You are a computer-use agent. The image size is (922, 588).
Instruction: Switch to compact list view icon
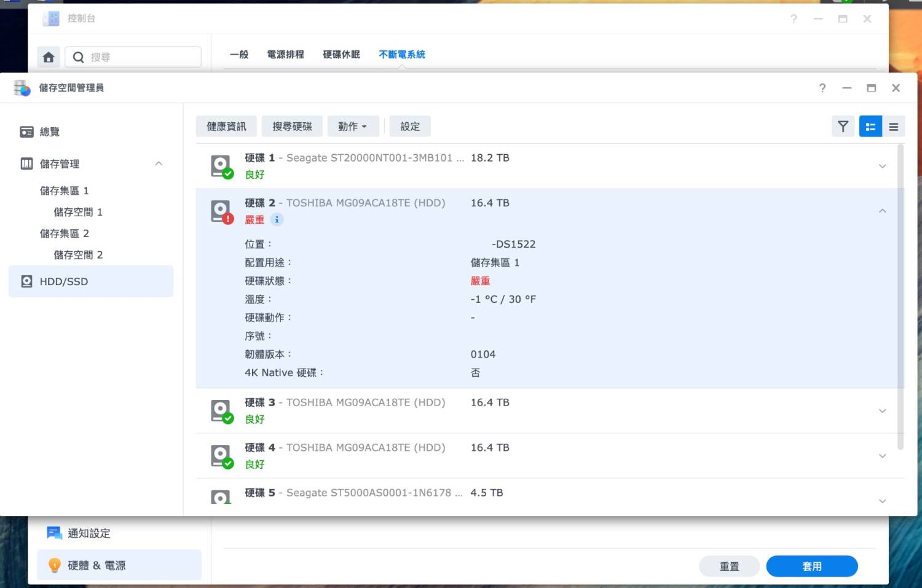[893, 127]
